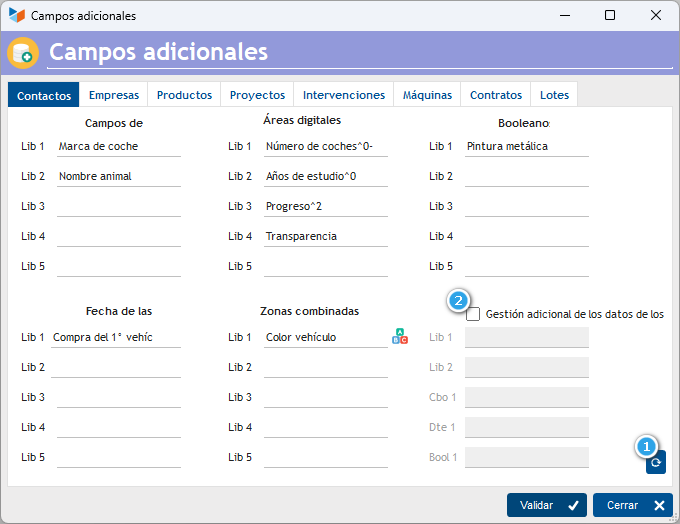Click the ABC blocks icon next to Color vehículo
This screenshot has width=680, height=524.
[x=399, y=337]
